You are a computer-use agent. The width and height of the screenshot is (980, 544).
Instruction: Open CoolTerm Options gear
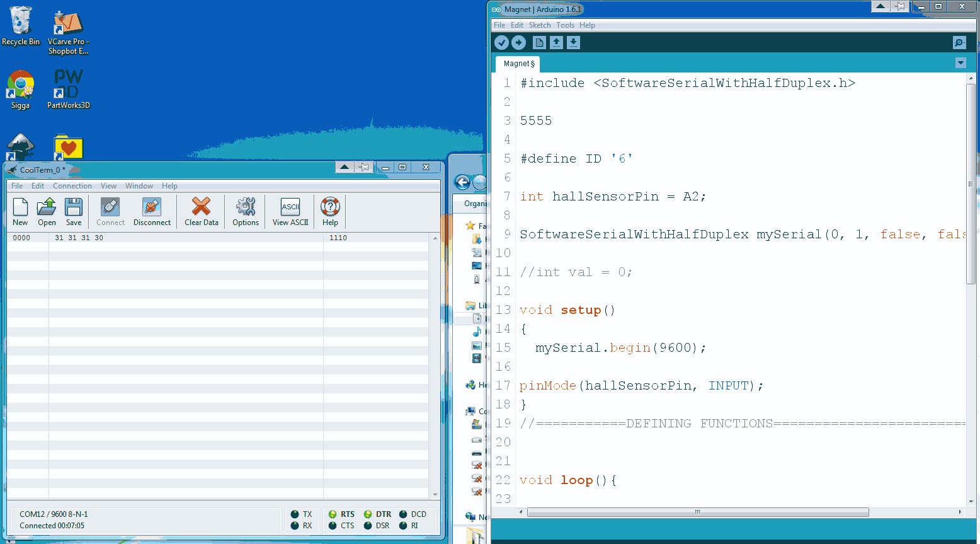pos(246,211)
